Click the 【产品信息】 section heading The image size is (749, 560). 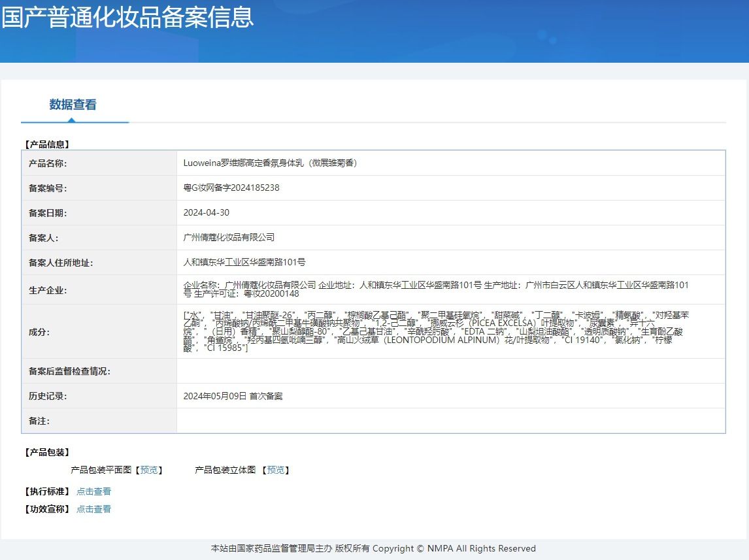coord(47,144)
